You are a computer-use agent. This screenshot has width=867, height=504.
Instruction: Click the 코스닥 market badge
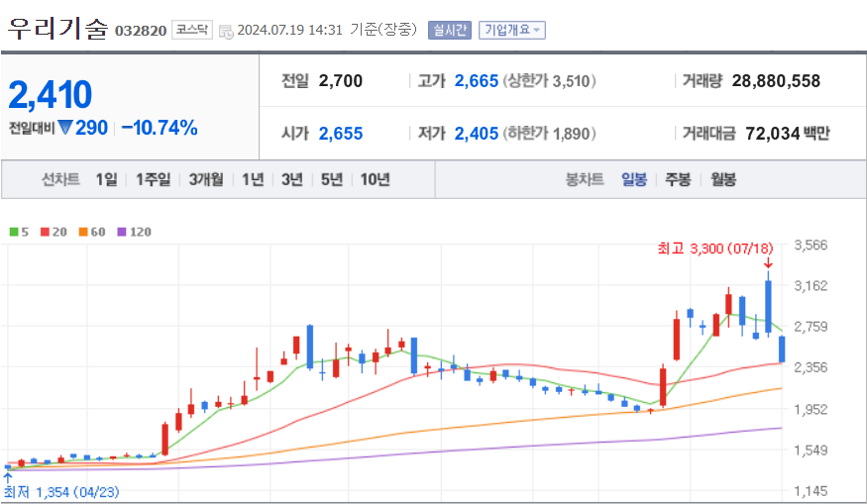192,30
